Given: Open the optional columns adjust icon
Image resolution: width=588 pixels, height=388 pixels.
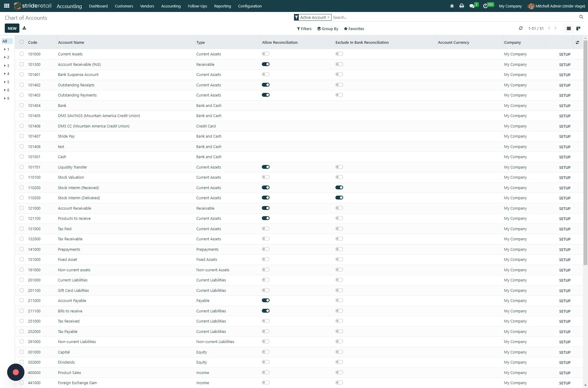Looking at the screenshot, I should point(577,43).
